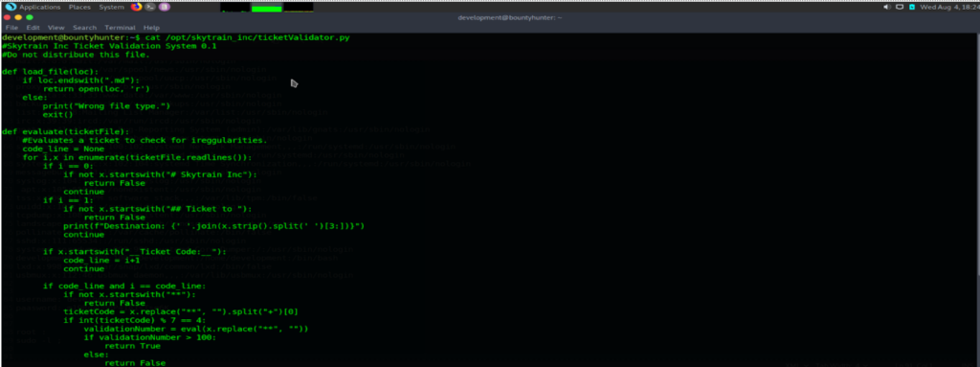
Task: Open the terminal View menu
Action: pyautogui.click(x=56, y=28)
